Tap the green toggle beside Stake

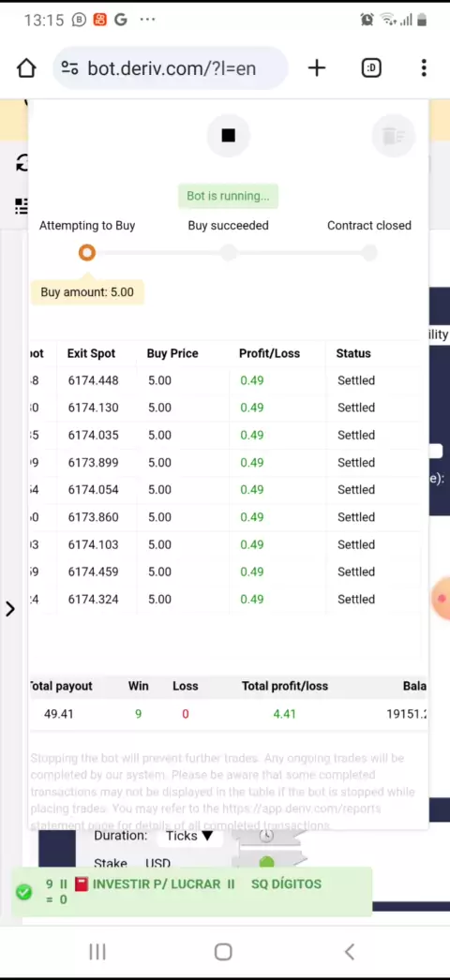pyautogui.click(x=267, y=863)
